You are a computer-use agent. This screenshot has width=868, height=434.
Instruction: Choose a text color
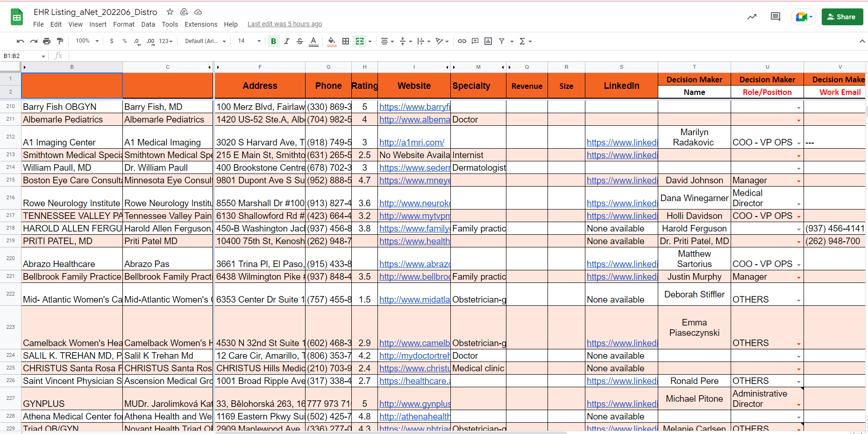(314, 41)
